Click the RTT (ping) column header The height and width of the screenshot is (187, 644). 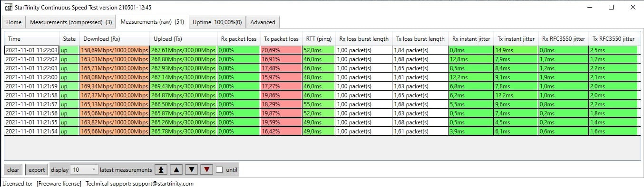click(319, 39)
